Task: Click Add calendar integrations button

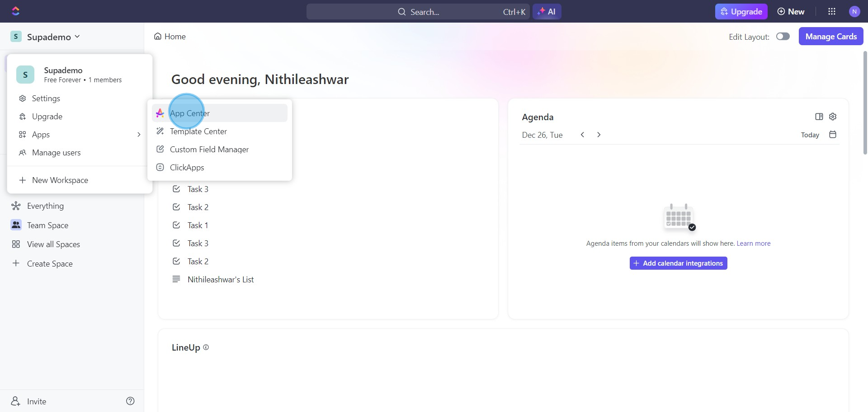Action: (x=678, y=263)
